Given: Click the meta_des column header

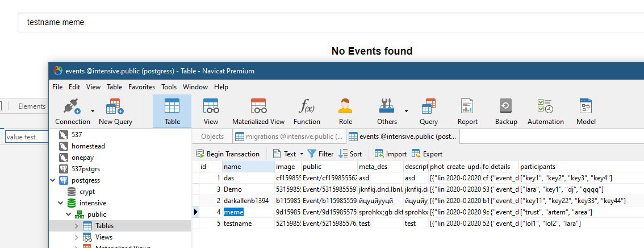Looking at the screenshot, I should click(x=380, y=167).
